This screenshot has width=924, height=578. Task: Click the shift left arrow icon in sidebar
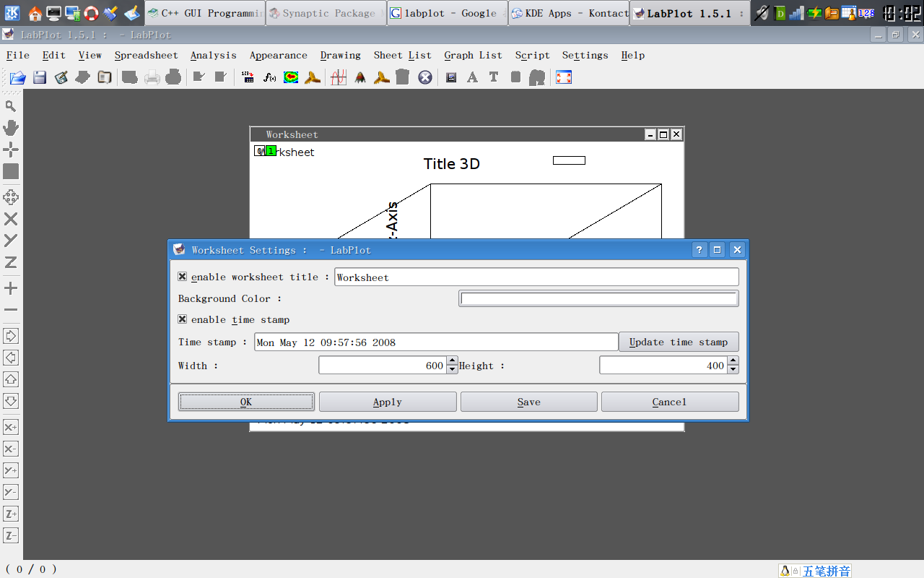11,358
